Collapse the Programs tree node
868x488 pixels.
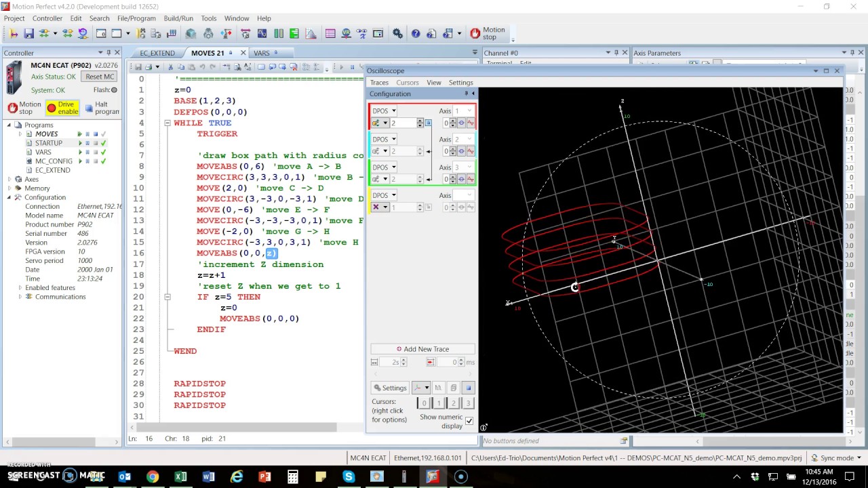pyautogui.click(x=9, y=125)
